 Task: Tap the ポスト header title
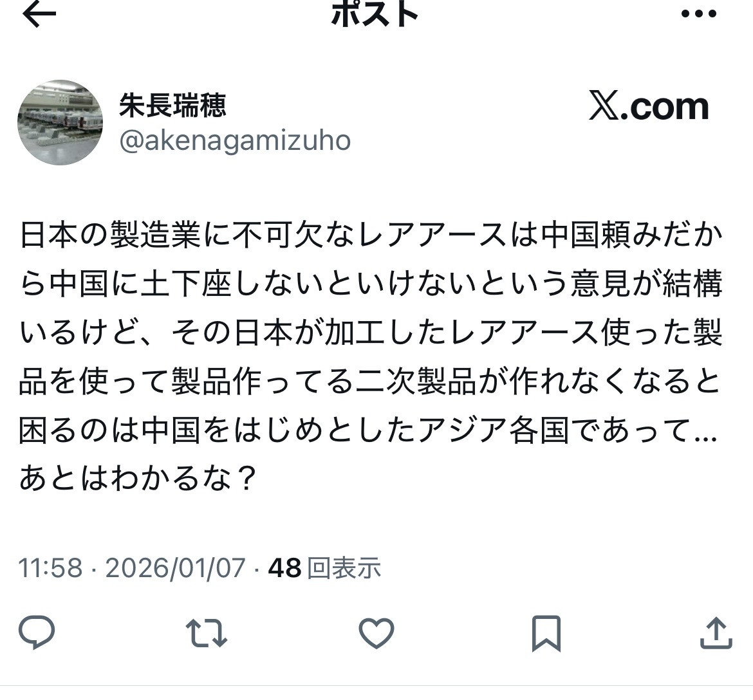[x=375, y=14]
